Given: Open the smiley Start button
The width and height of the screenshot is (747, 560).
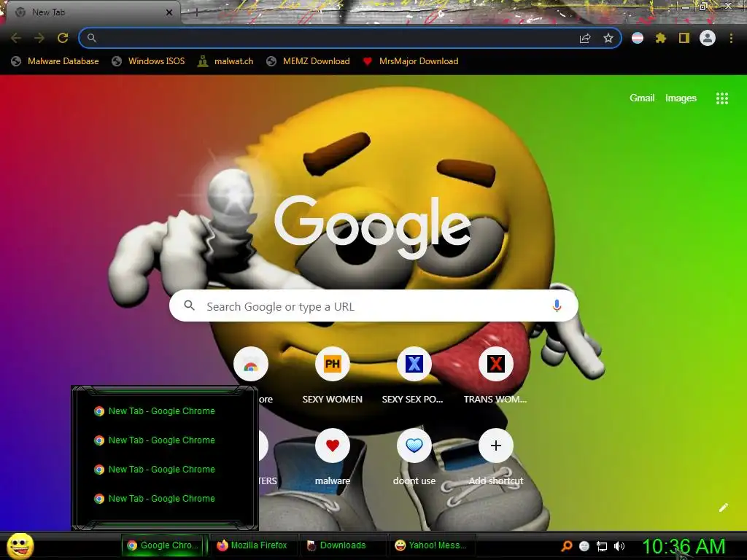Looking at the screenshot, I should point(20,545).
